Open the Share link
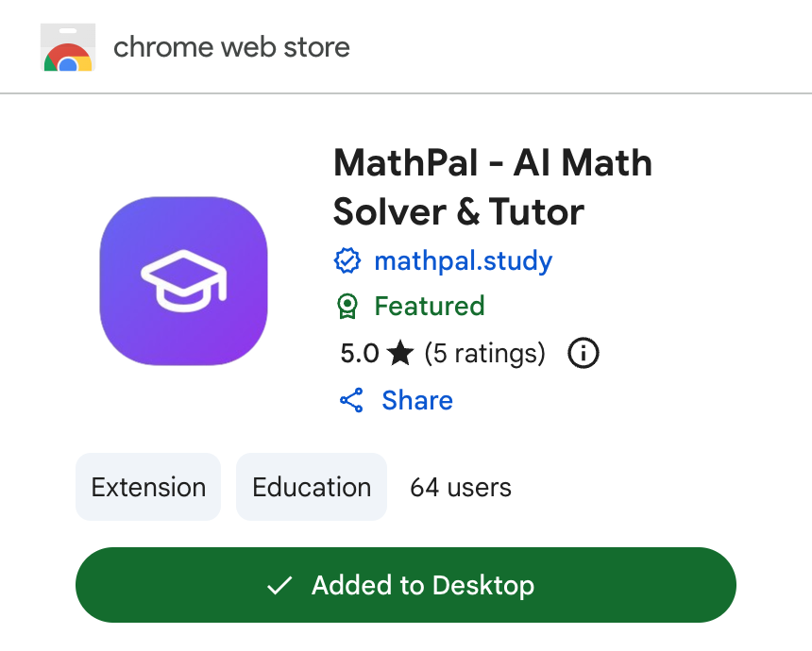The width and height of the screenshot is (812, 651). point(416,400)
